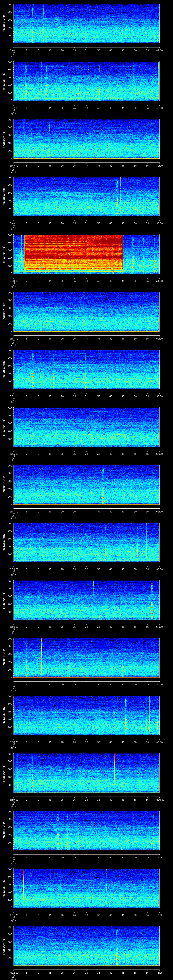The width and height of the screenshot is (173, 980).
Task: Click the 3:55:00 start time label
Action: [x=14, y=569]
